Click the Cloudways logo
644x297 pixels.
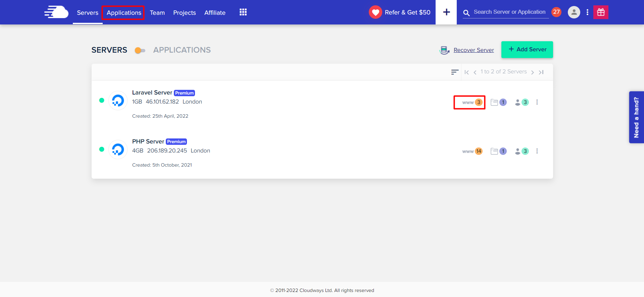(x=56, y=12)
